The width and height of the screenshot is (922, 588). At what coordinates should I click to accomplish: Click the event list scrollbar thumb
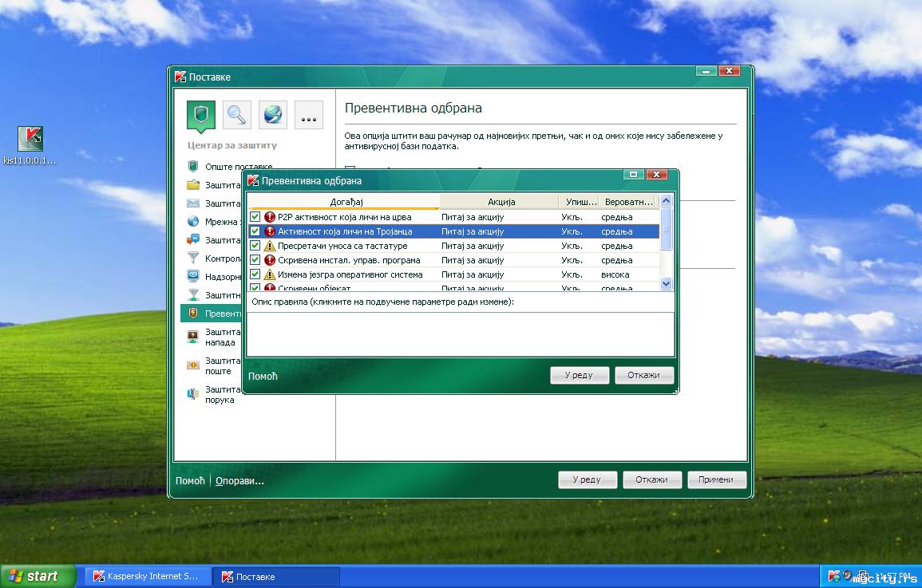pos(667,229)
